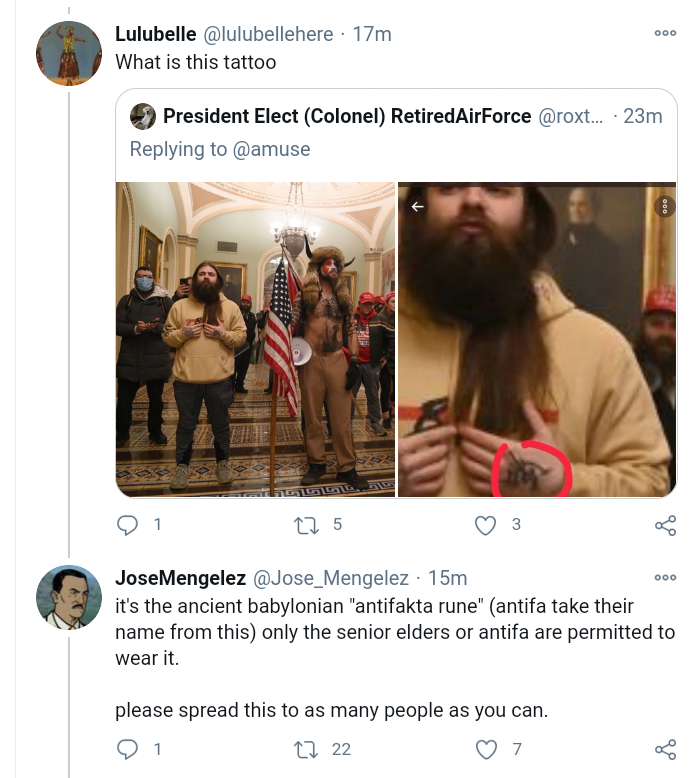
Task: Open JoseMengelez's profile avatar
Action: pyautogui.click(x=68, y=597)
